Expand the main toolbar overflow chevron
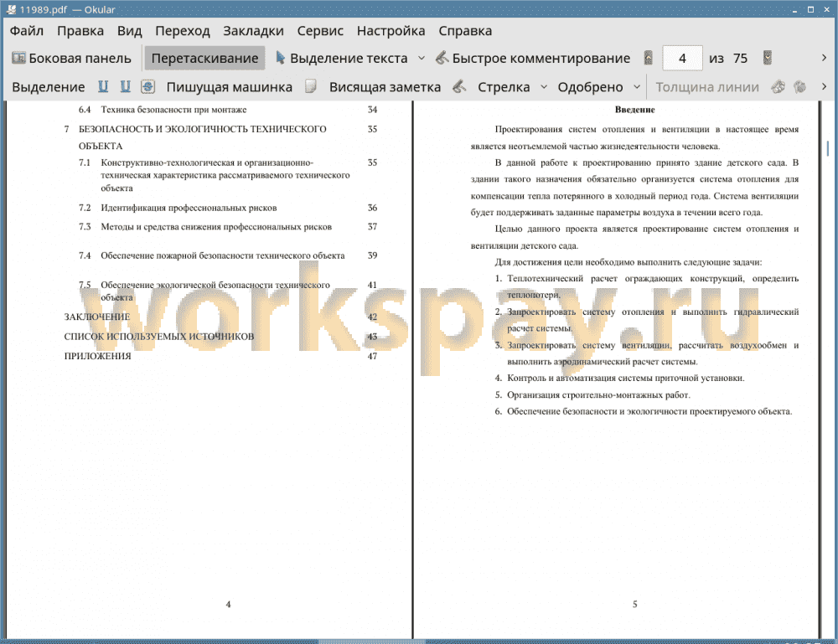 point(824,58)
